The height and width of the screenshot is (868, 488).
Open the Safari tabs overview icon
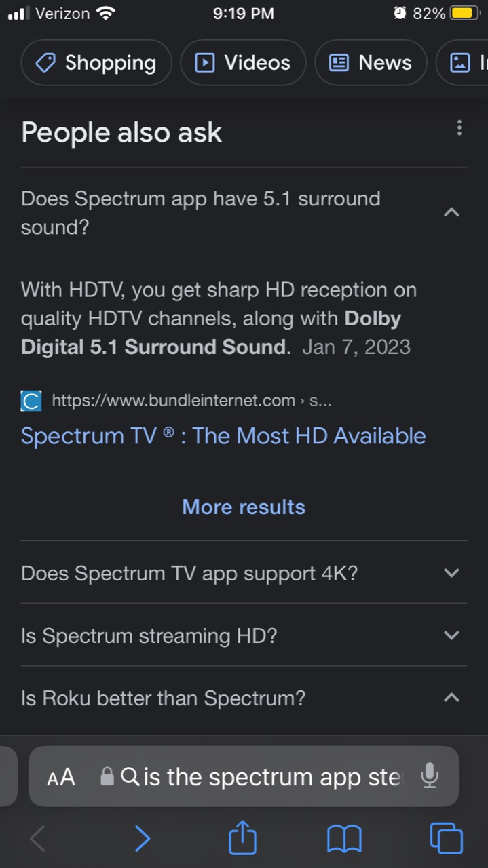(446, 839)
